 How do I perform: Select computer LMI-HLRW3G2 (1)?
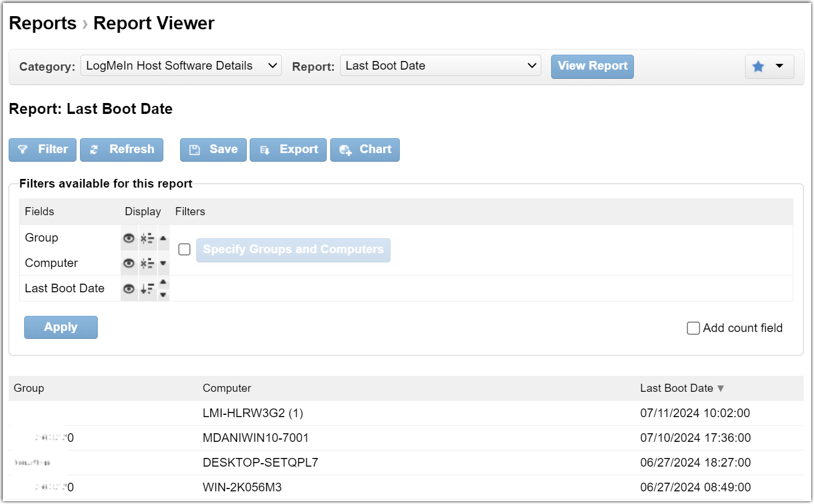click(253, 413)
